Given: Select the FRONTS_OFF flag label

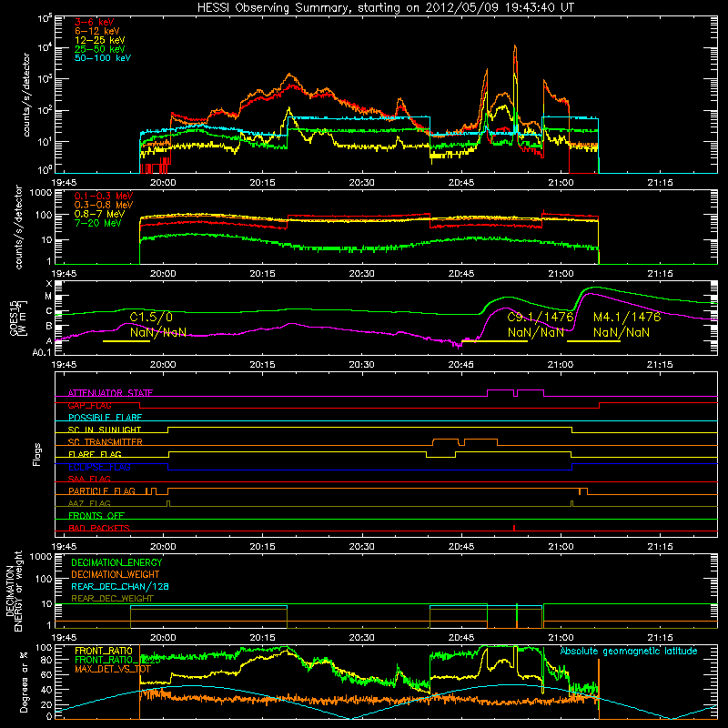Looking at the screenshot, I should (x=96, y=516).
